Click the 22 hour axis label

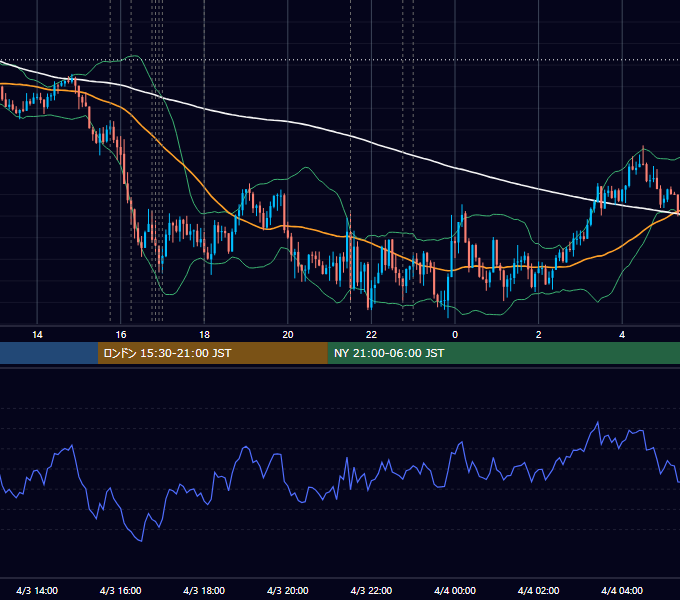point(371,335)
